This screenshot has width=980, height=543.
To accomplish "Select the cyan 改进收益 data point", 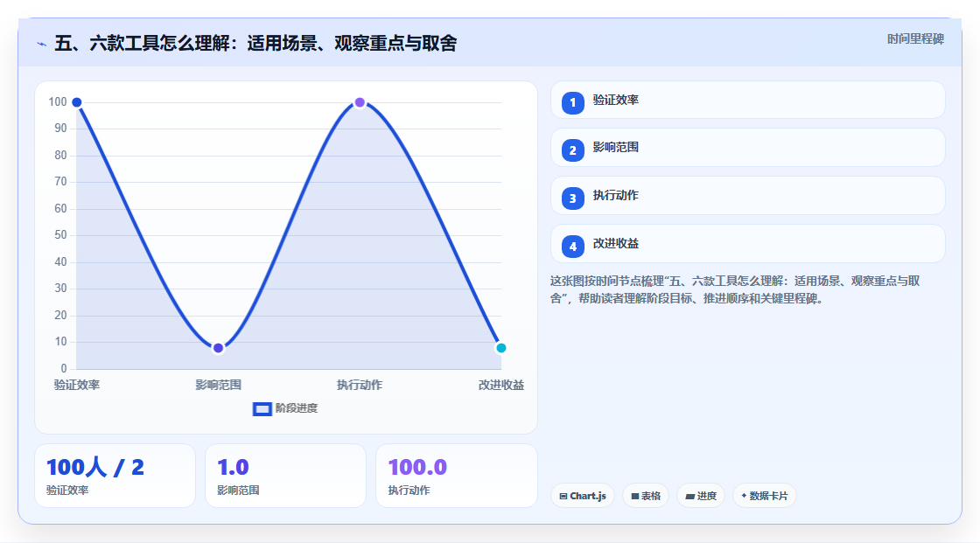I will 500,348.
